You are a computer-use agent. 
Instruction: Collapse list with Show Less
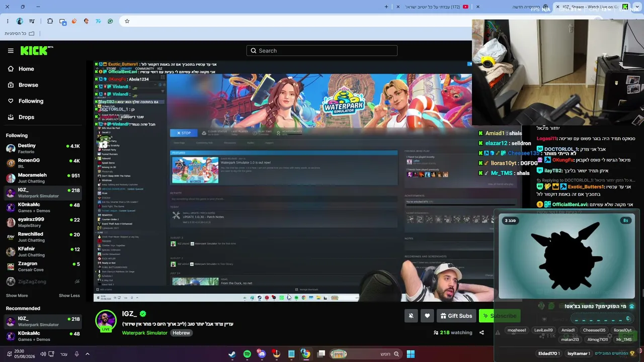(x=69, y=296)
